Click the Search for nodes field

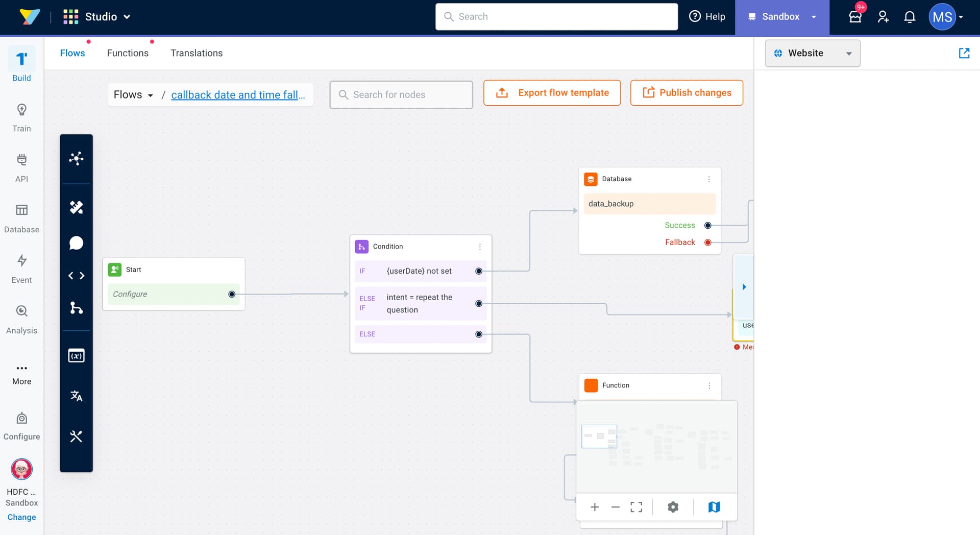(401, 95)
